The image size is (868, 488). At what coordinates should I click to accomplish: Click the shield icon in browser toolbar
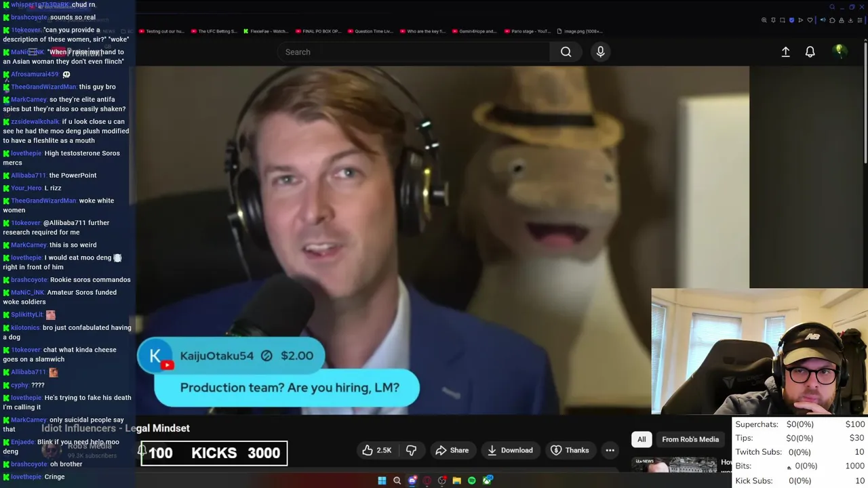791,20
